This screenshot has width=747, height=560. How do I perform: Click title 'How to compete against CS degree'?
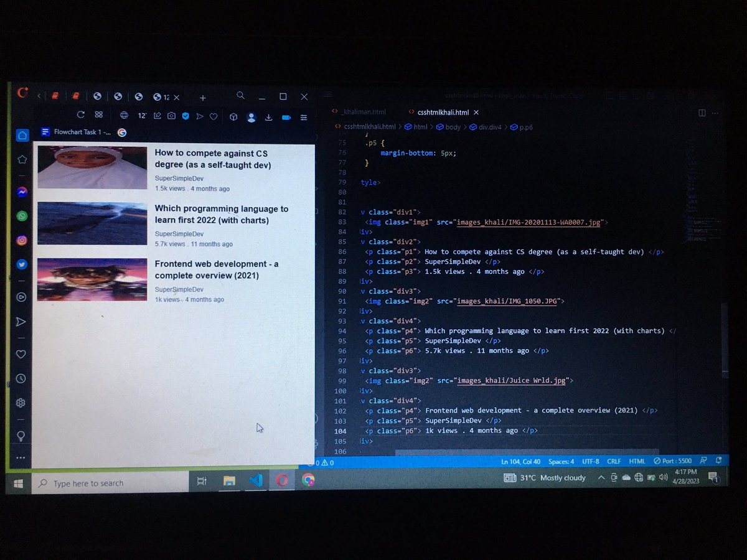pyautogui.click(x=213, y=159)
